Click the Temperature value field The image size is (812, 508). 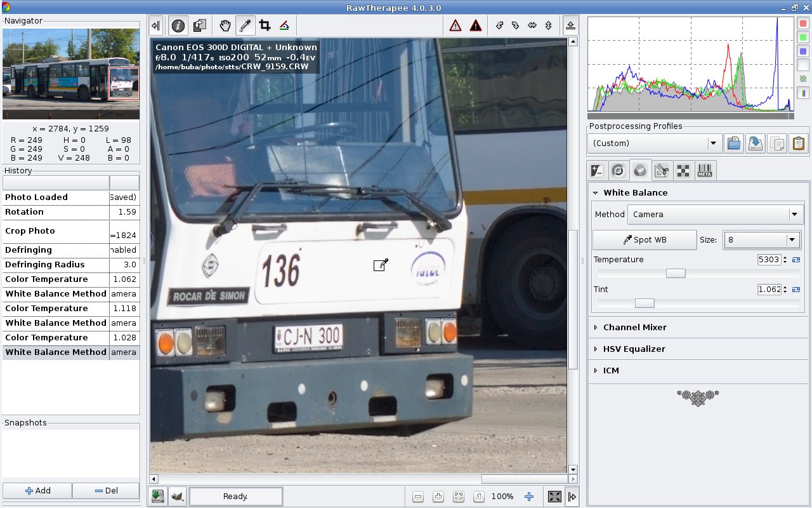pyautogui.click(x=769, y=260)
